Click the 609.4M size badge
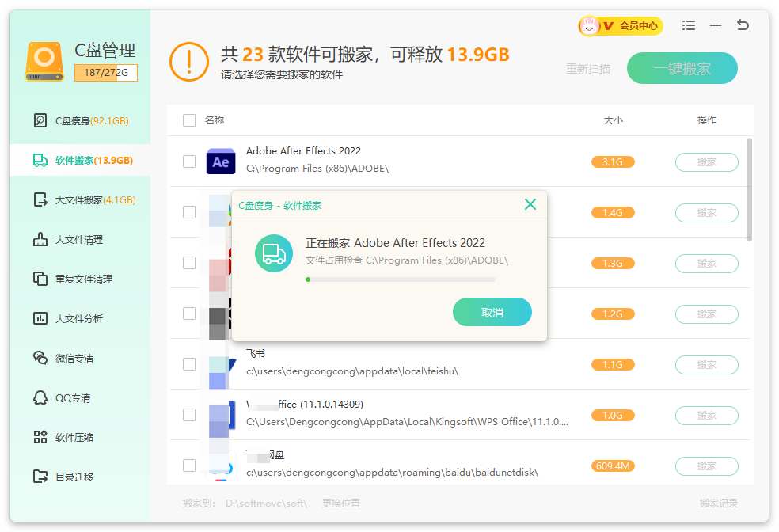 click(x=613, y=466)
